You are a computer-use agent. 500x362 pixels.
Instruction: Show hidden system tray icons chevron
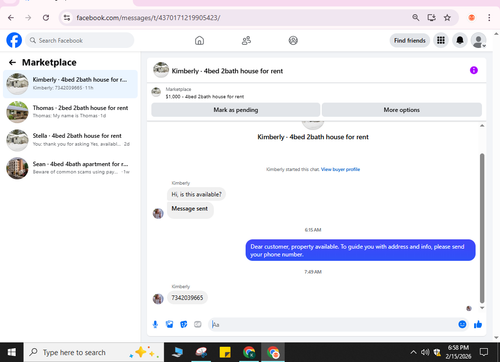pos(413,352)
